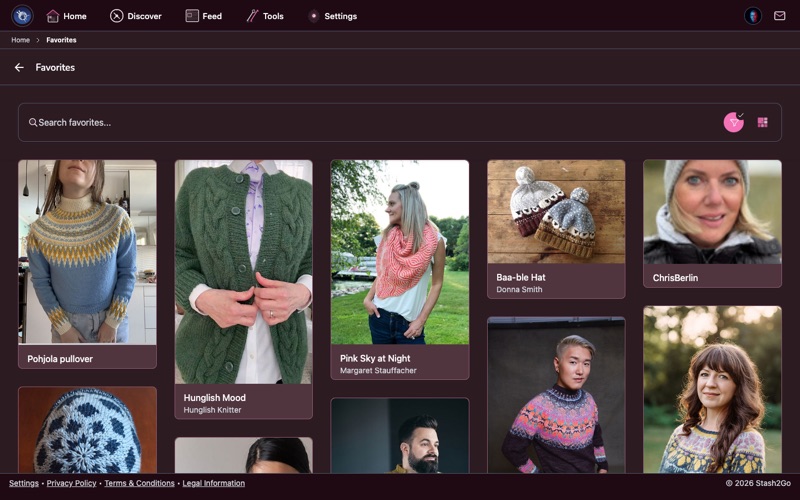Click Favorites in the breadcrumb
The width and height of the screenshot is (800, 500).
pyautogui.click(x=61, y=40)
